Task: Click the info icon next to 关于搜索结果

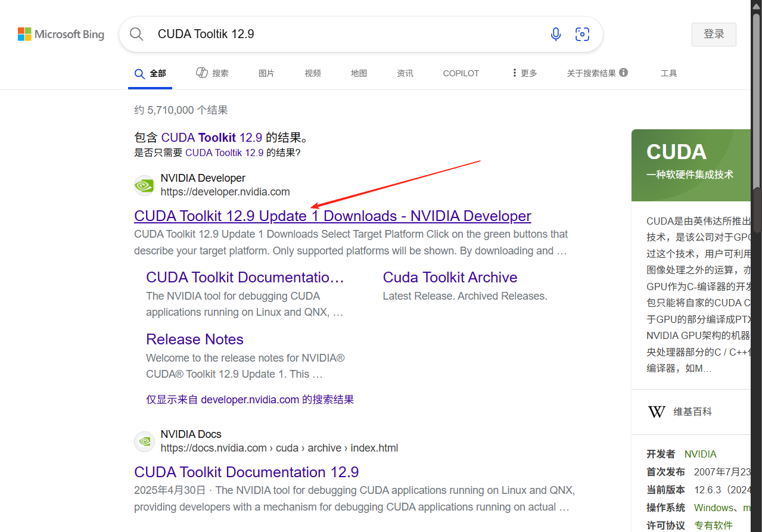Action: (623, 72)
